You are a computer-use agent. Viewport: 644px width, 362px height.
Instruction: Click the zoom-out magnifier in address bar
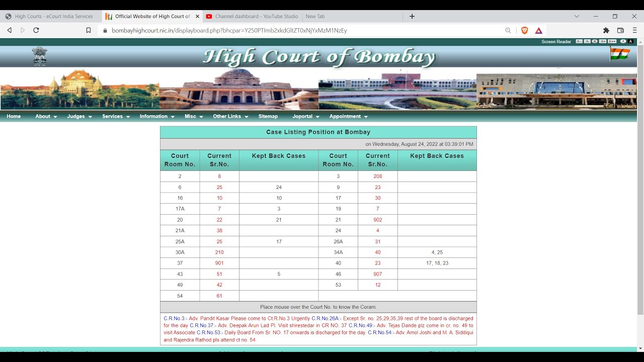pyautogui.click(x=508, y=30)
